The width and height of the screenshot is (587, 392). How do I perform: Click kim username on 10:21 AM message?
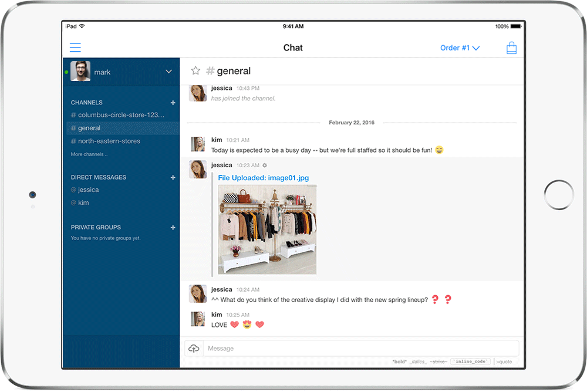click(x=217, y=140)
